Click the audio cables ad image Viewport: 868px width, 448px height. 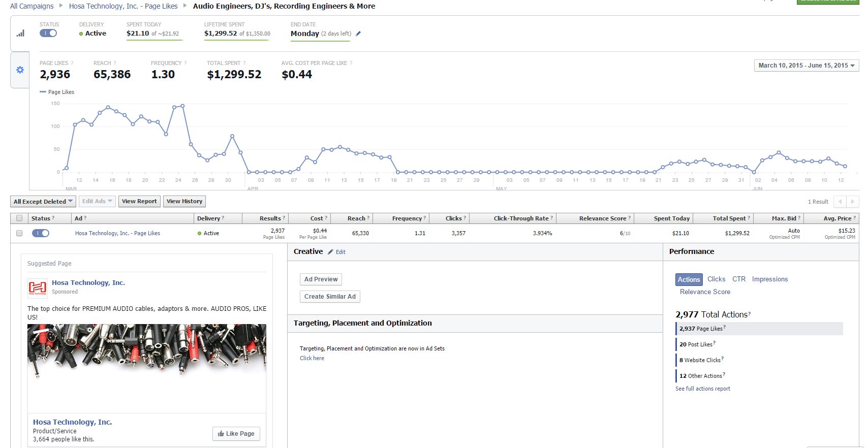(147, 350)
